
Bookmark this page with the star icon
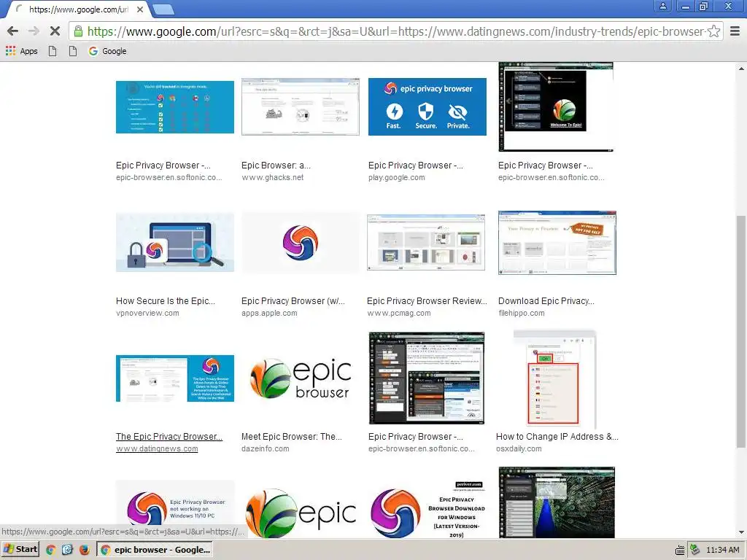point(713,31)
